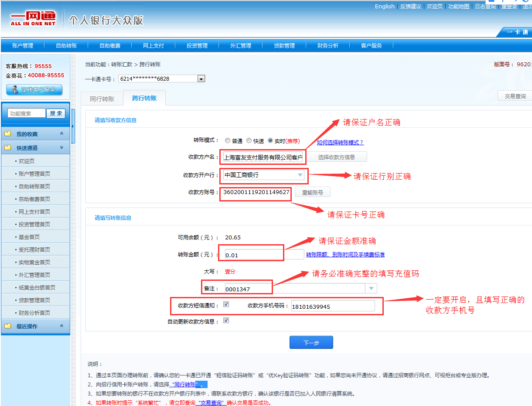
Task: Toggle the 自动更新收款方信息 checkbox
Action: (x=226, y=321)
